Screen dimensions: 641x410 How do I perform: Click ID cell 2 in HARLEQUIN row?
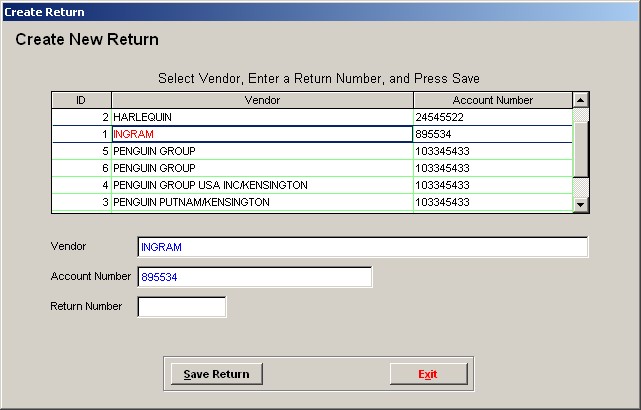[x=82, y=117]
